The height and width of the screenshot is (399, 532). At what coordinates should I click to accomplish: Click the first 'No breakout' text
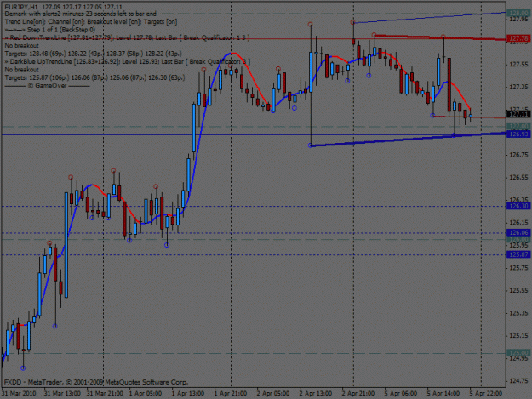coord(22,45)
